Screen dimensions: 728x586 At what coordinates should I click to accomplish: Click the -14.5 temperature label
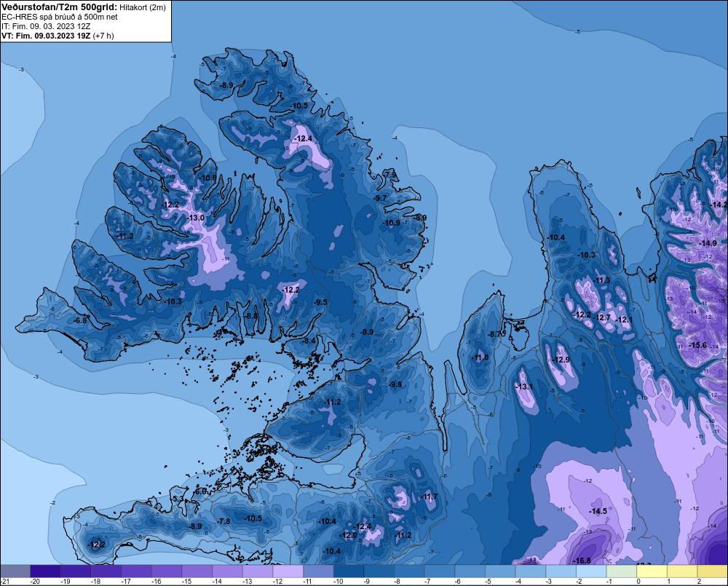click(598, 511)
